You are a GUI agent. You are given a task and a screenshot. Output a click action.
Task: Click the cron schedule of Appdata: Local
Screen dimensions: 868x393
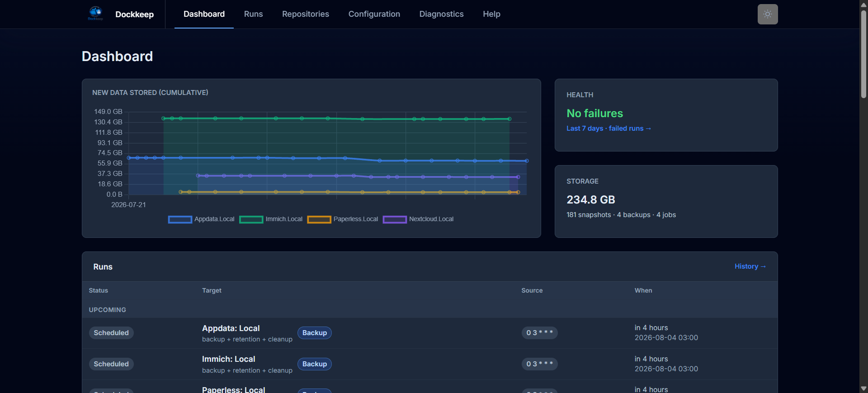539,333
